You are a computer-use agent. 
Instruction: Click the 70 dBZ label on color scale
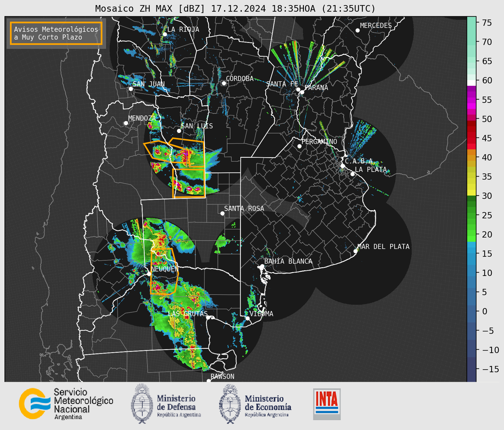[x=486, y=42]
